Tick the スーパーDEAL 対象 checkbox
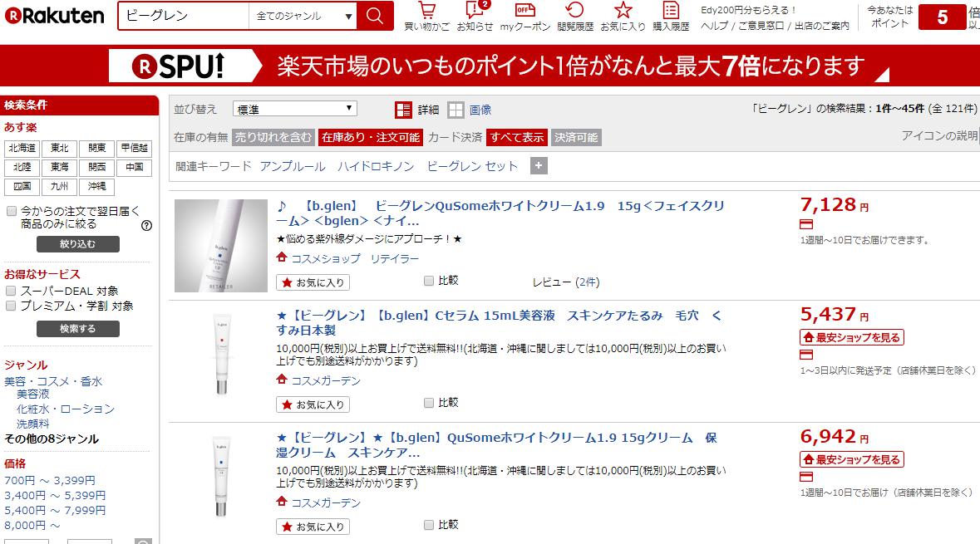Viewport: 980px width, 544px height. [x=11, y=291]
